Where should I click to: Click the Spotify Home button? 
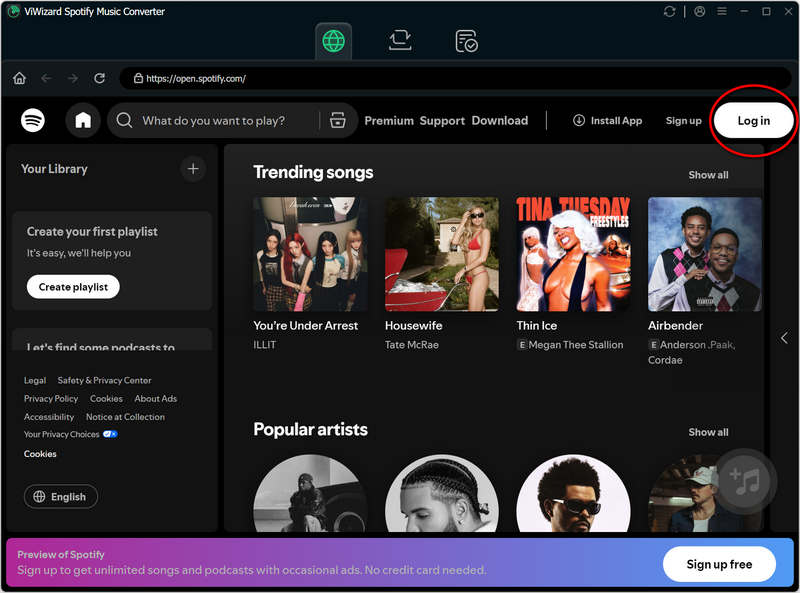tap(83, 120)
